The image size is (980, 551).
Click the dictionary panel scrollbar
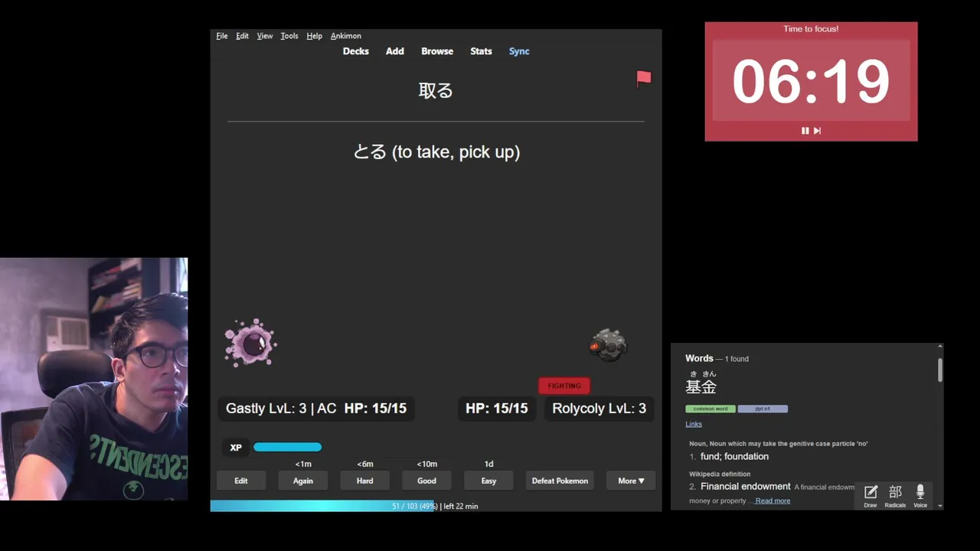click(x=940, y=369)
